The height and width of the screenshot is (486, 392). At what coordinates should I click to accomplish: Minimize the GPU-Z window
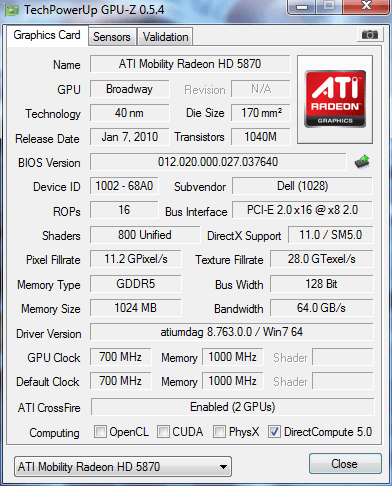(301, 7)
